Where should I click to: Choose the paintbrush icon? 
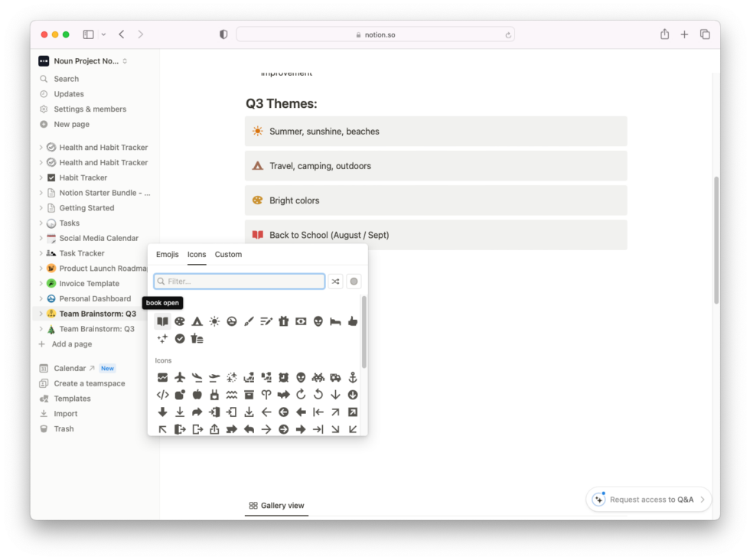click(249, 321)
